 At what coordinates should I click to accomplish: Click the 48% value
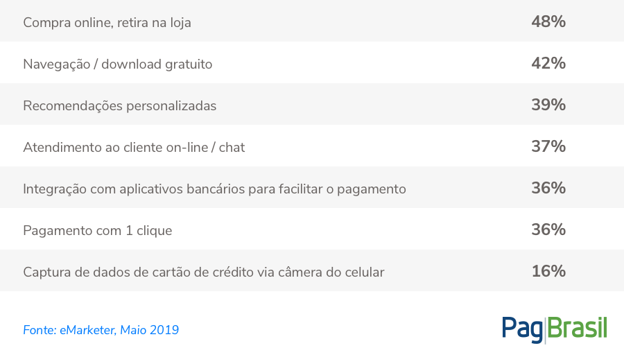pos(548,22)
